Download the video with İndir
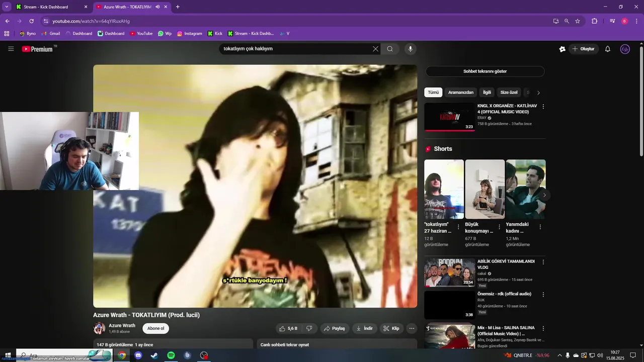 365,328
